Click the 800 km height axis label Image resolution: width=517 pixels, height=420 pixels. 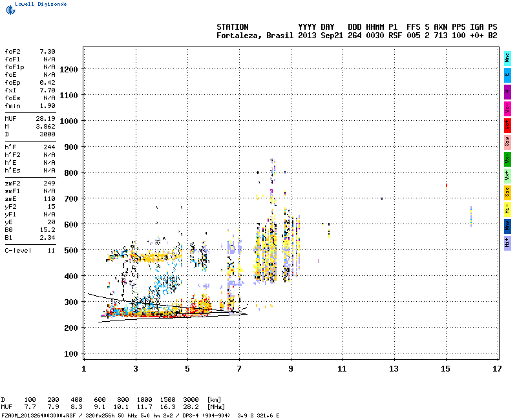[x=71, y=173]
